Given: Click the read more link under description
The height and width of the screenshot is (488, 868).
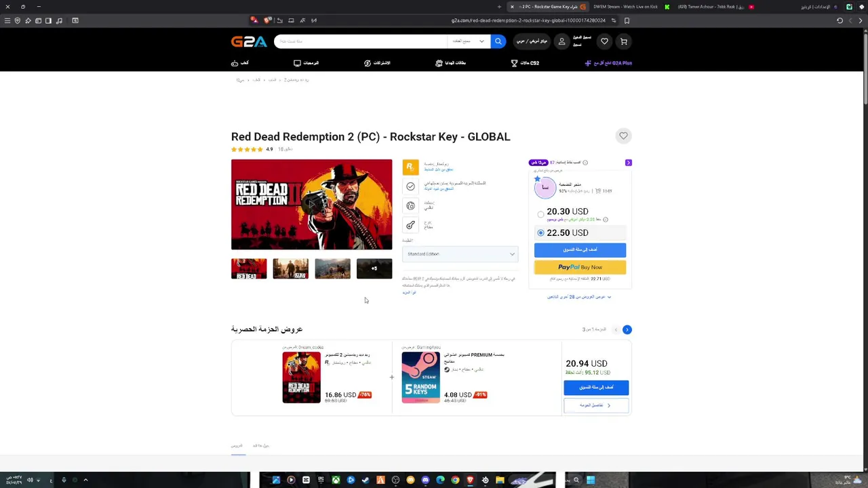Looking at the screenshot, I should pos(409,292).
